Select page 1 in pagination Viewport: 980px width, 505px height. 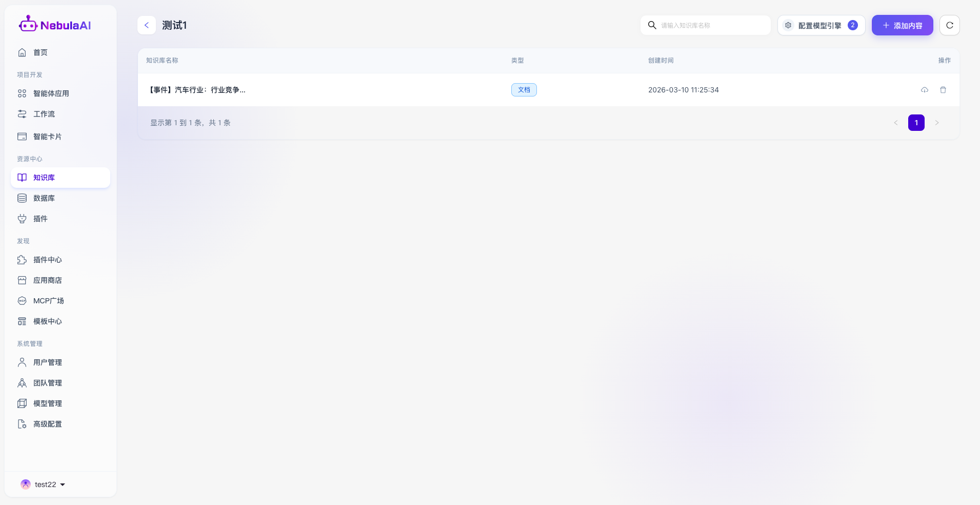click(916, 123)
